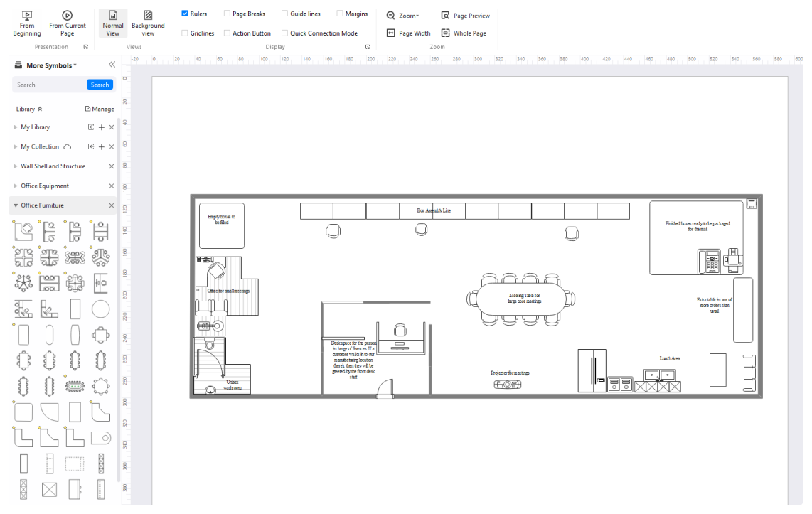Pick the D-shaped desk with circle symbol
The image size is (812, 514).
(x=100, y=438)
